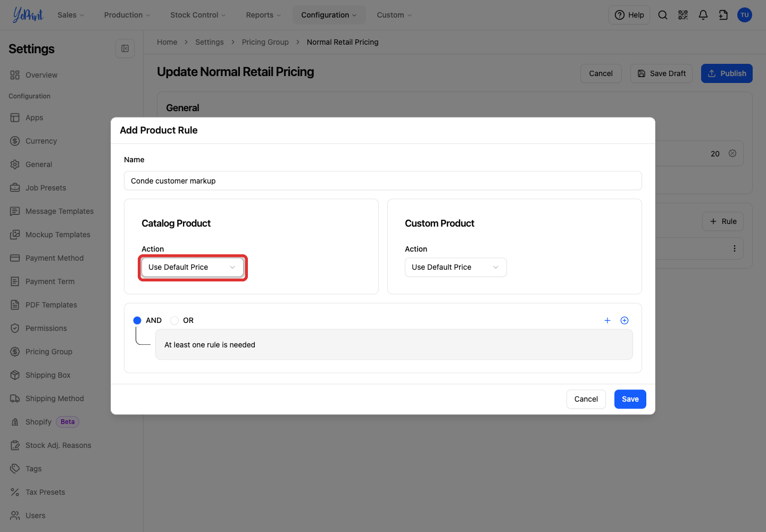Open the Apps settings page
Image resolution: width=766 pixels, height=532 pixels.
click(34, 118)
